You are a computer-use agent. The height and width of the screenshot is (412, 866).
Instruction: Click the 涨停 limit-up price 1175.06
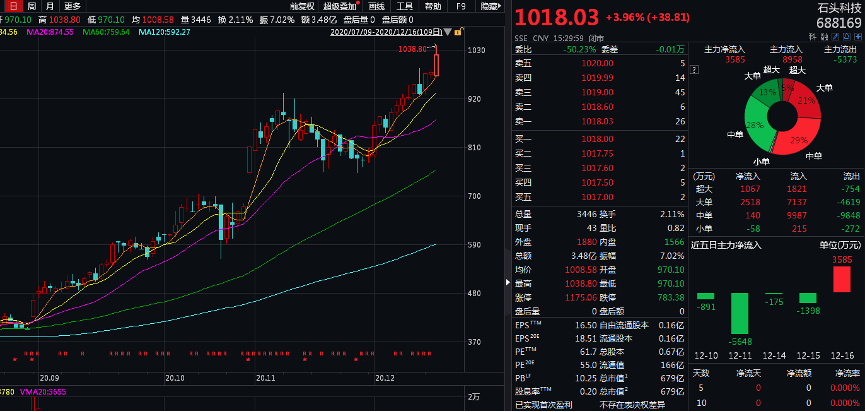click(580, 297)
